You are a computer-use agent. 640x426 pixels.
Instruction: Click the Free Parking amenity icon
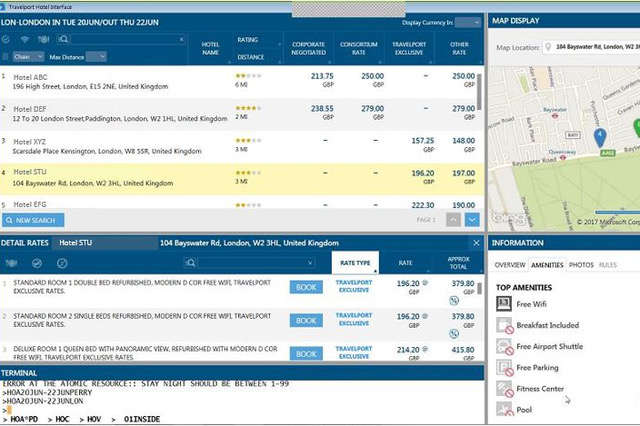click(x=504, y=368)
